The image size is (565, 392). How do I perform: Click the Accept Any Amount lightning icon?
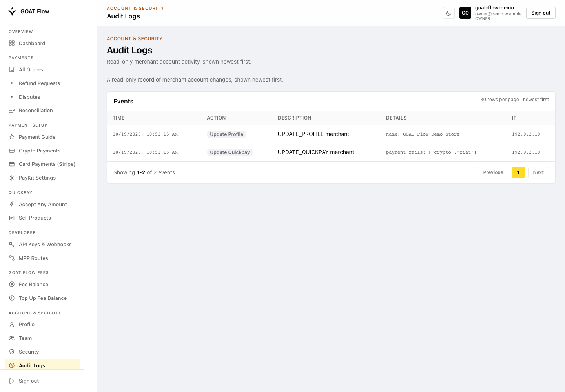point(12,205)
